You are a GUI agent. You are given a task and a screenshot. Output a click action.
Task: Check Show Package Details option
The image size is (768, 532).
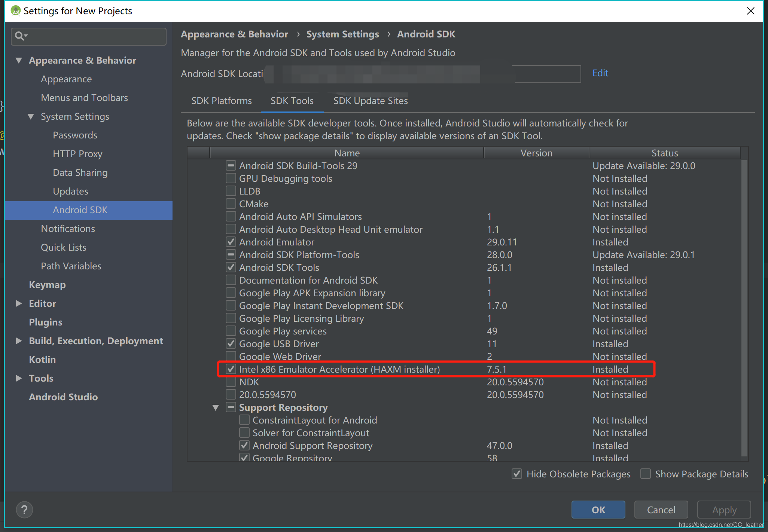tap(646, 474)
